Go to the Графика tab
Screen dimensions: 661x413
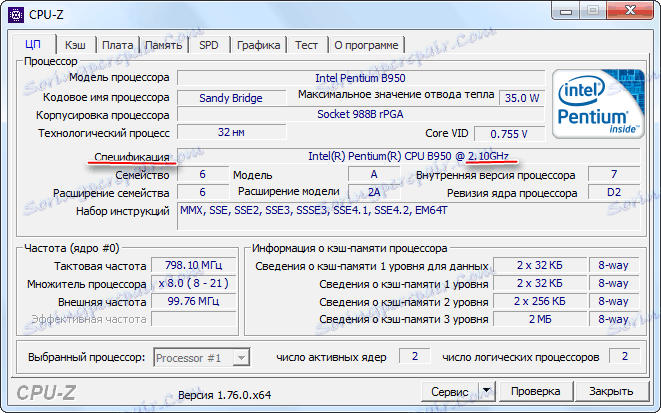coord(258,45)
